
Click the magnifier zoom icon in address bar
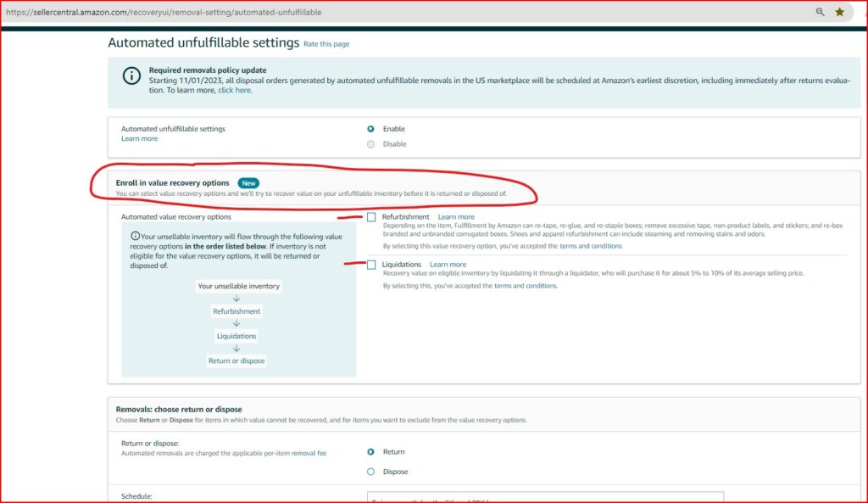[x=820, y=12]
